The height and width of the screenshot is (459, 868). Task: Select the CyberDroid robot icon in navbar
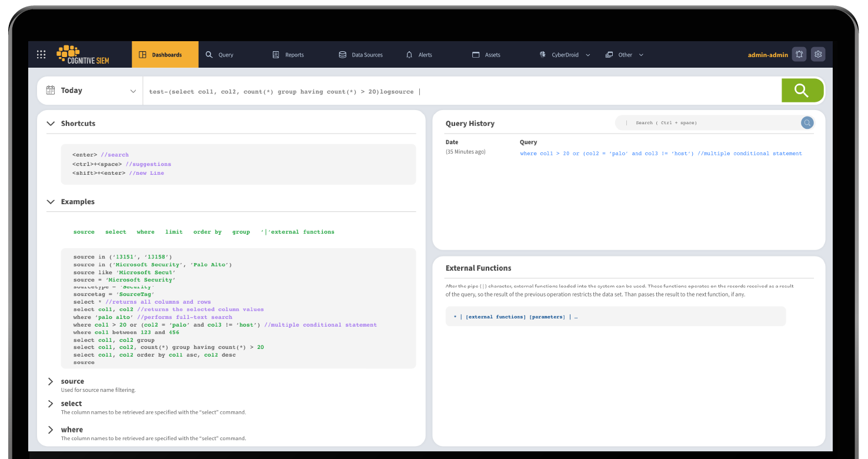click(543, 54)
